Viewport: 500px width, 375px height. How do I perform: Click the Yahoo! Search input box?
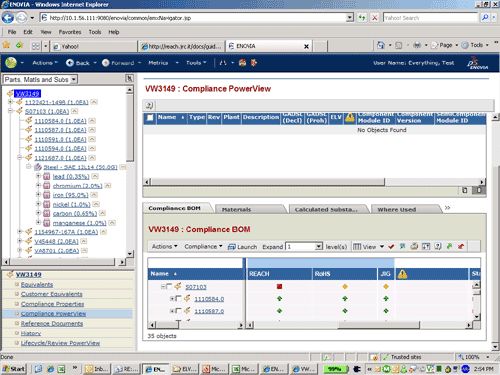[430, 18]
